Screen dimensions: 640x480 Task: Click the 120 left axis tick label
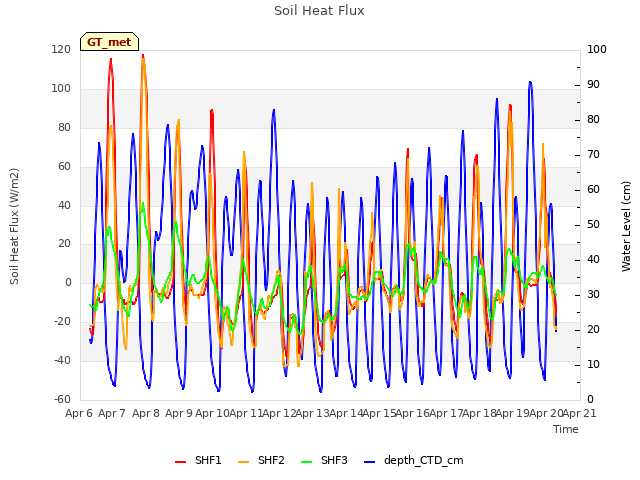pyautogui.click(x=61, y=49)
